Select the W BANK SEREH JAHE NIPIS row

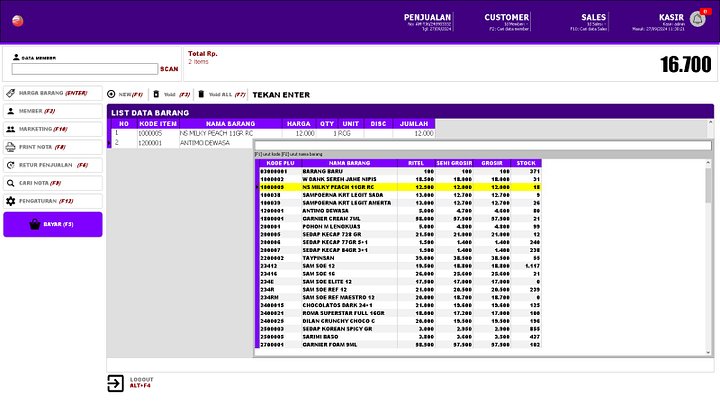coord(399,179)
